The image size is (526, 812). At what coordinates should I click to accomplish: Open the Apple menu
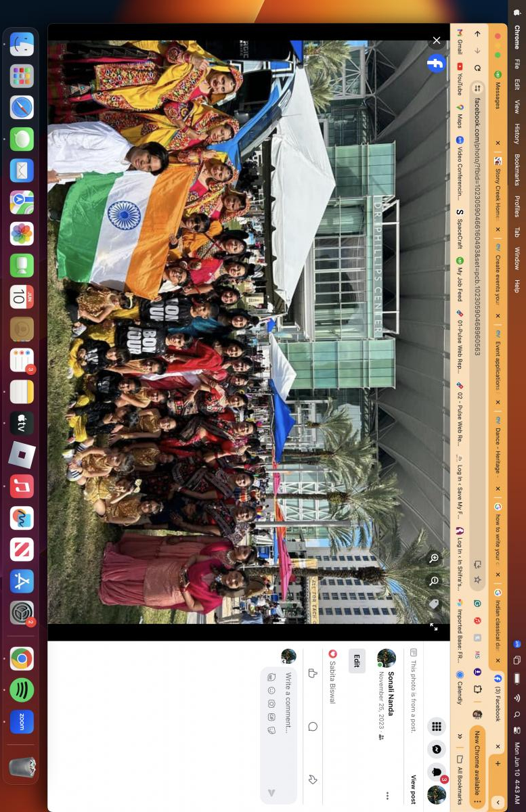point(517,12)
